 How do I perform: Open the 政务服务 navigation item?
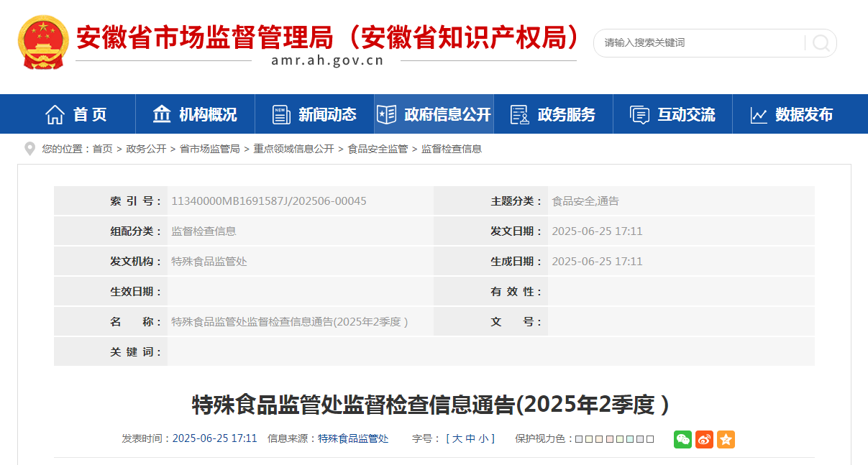coord(553,114)
